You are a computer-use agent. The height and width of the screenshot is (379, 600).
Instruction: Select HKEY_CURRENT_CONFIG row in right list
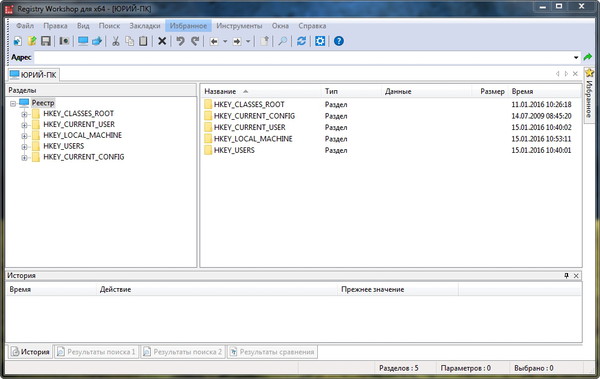390,116
